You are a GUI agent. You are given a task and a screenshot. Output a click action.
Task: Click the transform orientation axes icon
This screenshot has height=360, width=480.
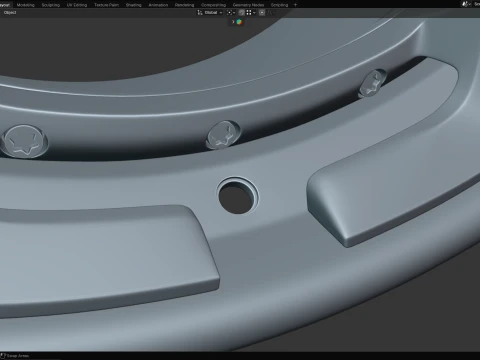coord(200,13)
